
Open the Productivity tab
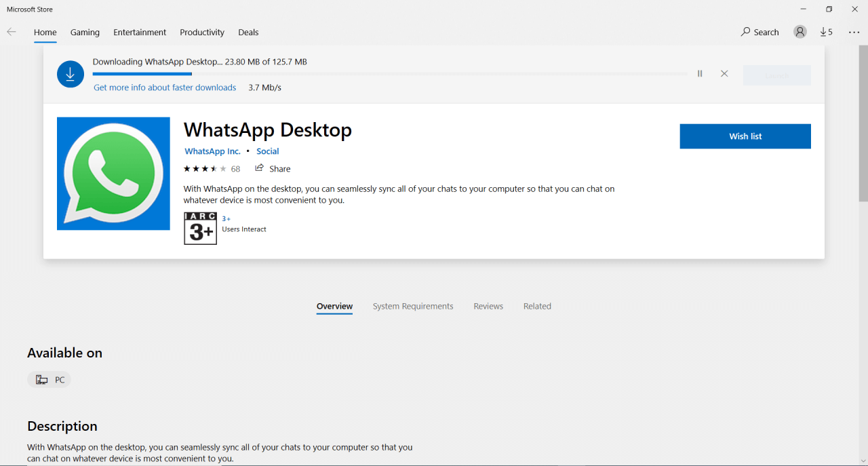[202, 33]
